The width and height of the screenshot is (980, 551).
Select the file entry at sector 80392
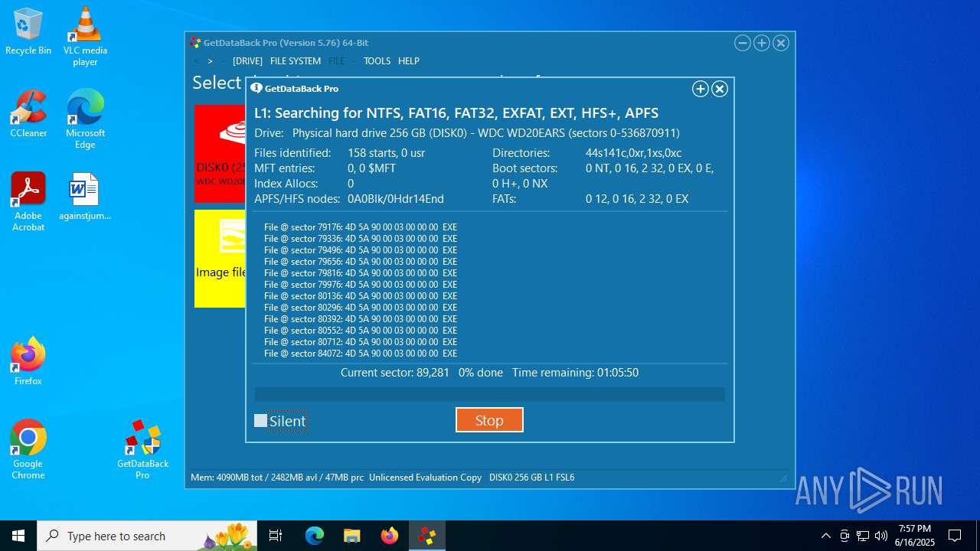click(x=361, y=319)
